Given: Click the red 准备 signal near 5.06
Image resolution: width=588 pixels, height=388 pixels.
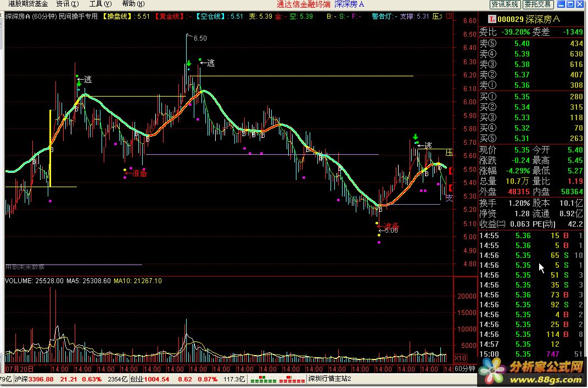Looking at the screenshot, I should point(391,226).
